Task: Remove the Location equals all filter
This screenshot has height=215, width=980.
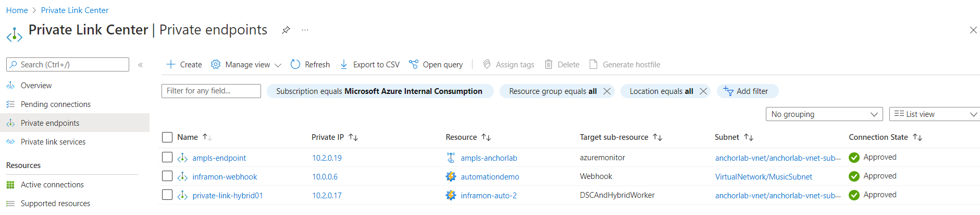Action: pos(703,91)
